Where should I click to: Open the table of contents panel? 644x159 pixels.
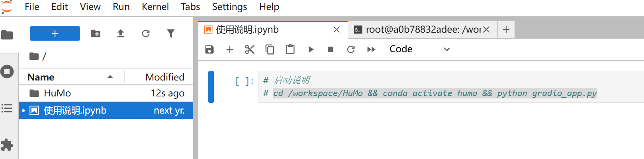tap(7, 108)
